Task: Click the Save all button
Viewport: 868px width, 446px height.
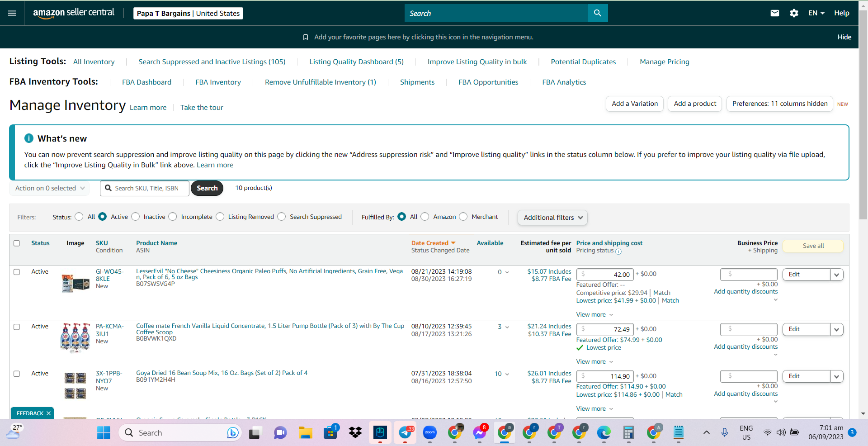Action: [x=813, y=246]
